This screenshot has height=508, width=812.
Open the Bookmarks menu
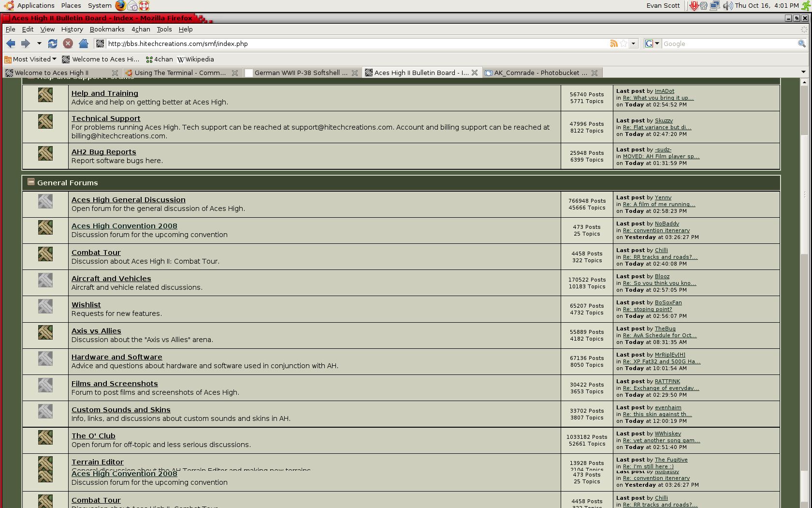click(107, 29)
